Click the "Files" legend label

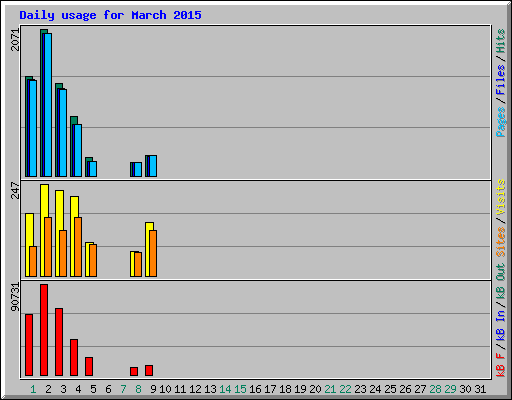(500, 79)
